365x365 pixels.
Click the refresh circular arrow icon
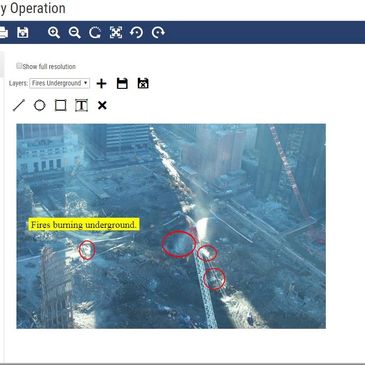[95, 33]
